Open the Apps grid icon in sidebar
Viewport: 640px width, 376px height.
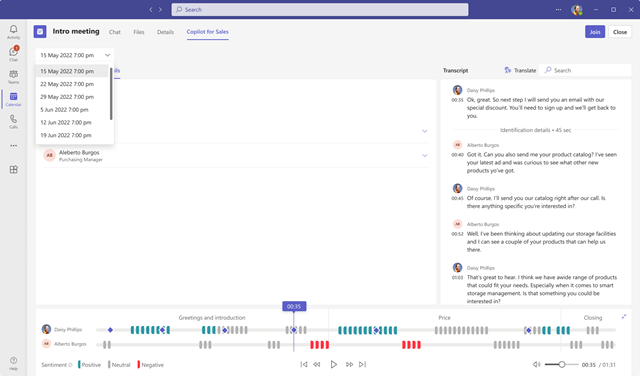13,169
